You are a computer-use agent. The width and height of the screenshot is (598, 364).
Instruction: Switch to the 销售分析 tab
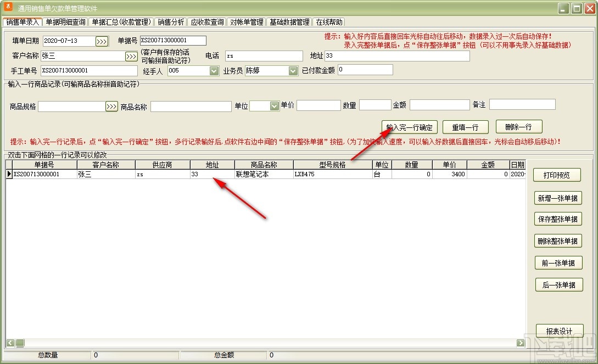[171, 22]
